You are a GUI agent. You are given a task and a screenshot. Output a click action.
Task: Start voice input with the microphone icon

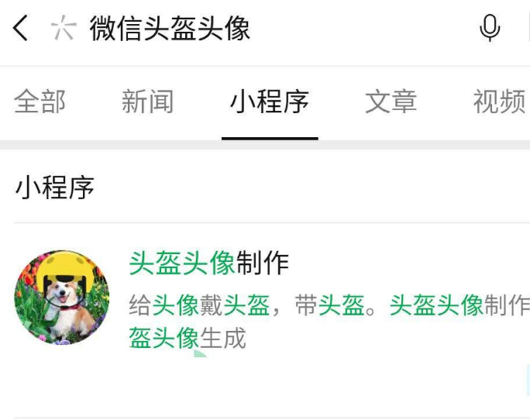[x=490, y=28]
